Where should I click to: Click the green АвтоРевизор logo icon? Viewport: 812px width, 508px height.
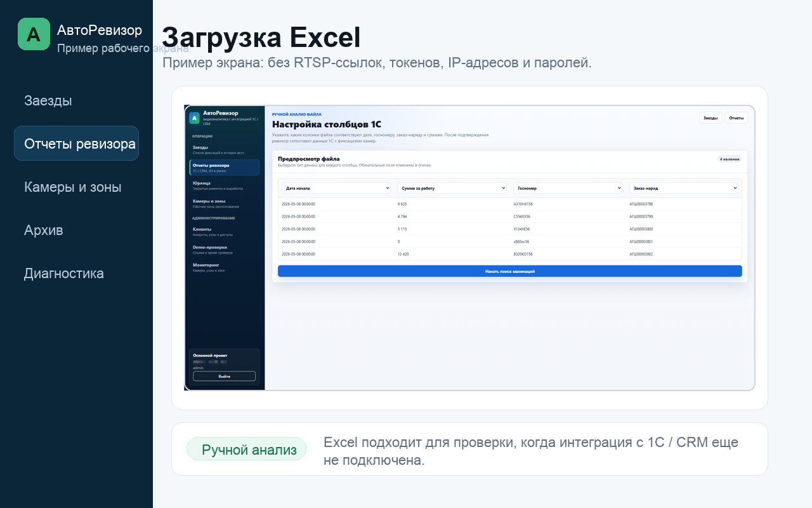click(34, 34)
